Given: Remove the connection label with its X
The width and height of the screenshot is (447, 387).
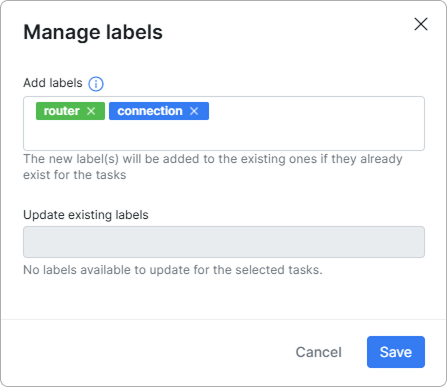Looking at the screenshot, I should tap(194, 111).
